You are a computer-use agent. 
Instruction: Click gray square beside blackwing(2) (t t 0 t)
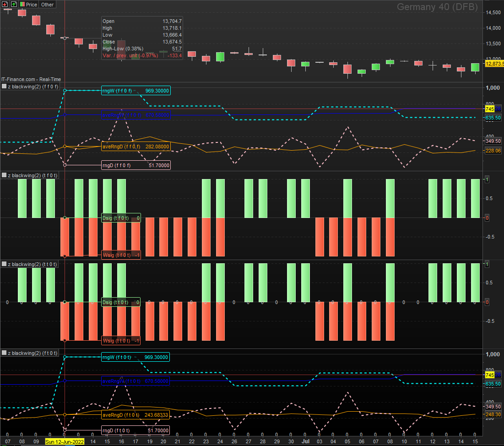pyautogui.click(x=4, y=264)
